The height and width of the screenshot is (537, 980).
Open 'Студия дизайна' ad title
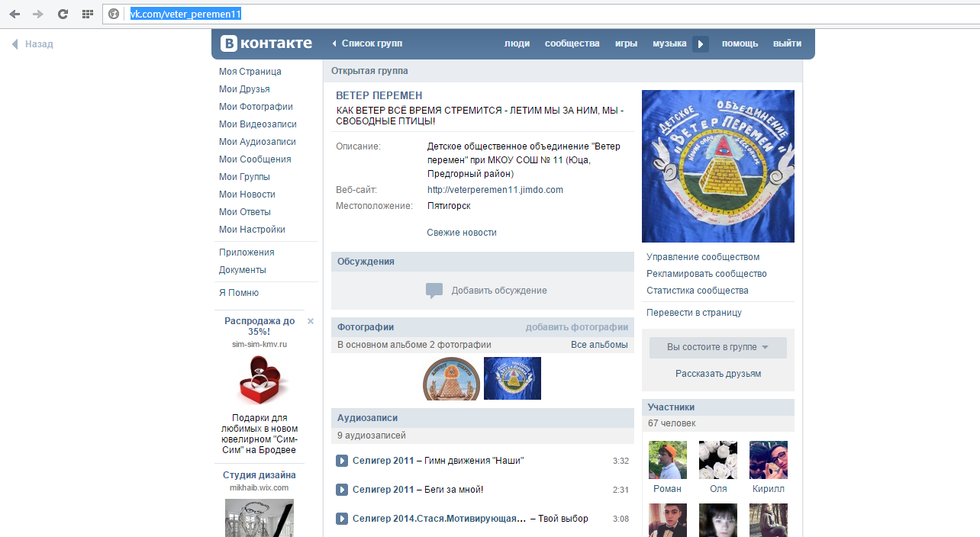tap(260, 475)
